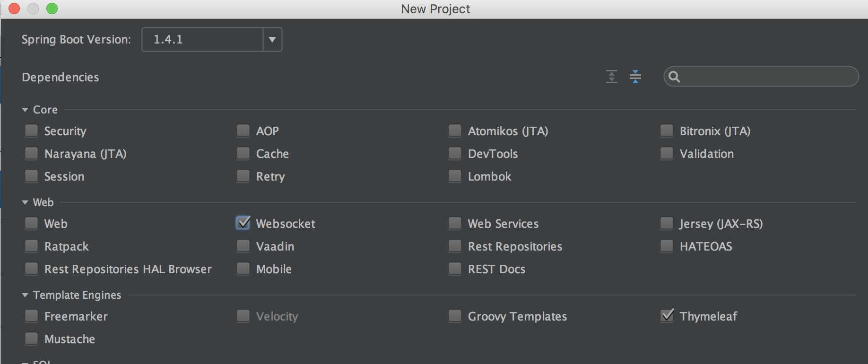Tick the Mustache checkbox
The image size is (868, 364).
32,338
